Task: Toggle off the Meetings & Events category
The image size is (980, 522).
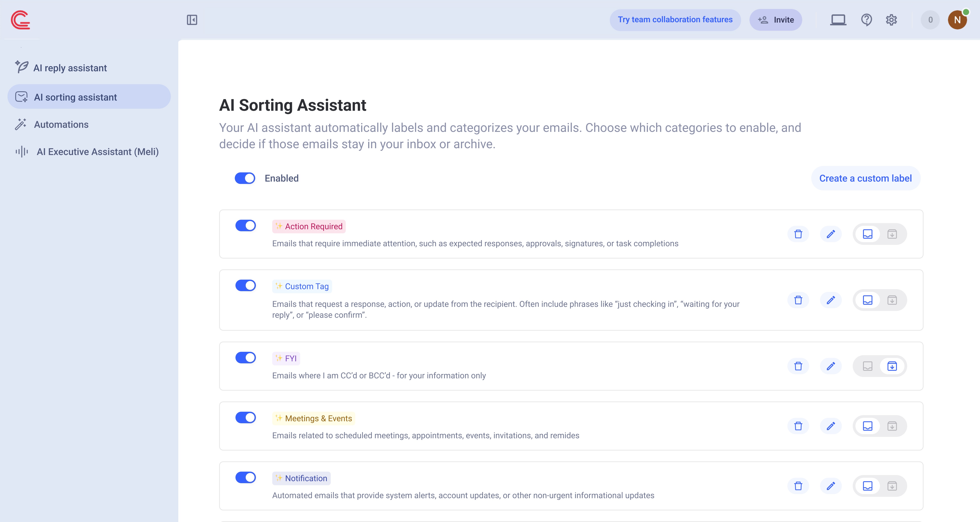Action: (245, 418)
